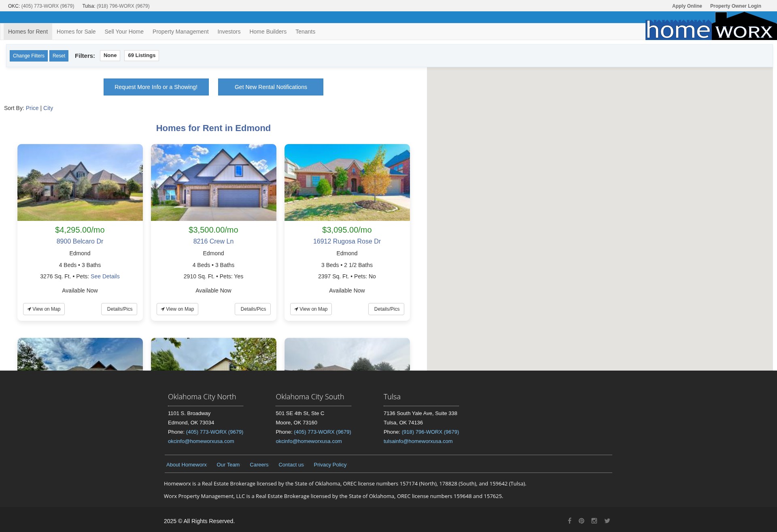The width and height of the screenshot is (777, 532).
Task: Go to Homes for Sale menu
Action: click(x=76, y=32)
